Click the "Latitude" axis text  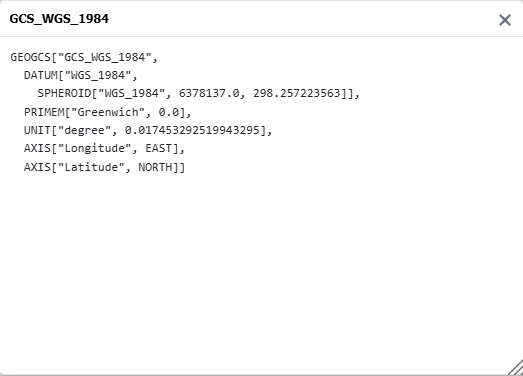(x=91, y=167)
